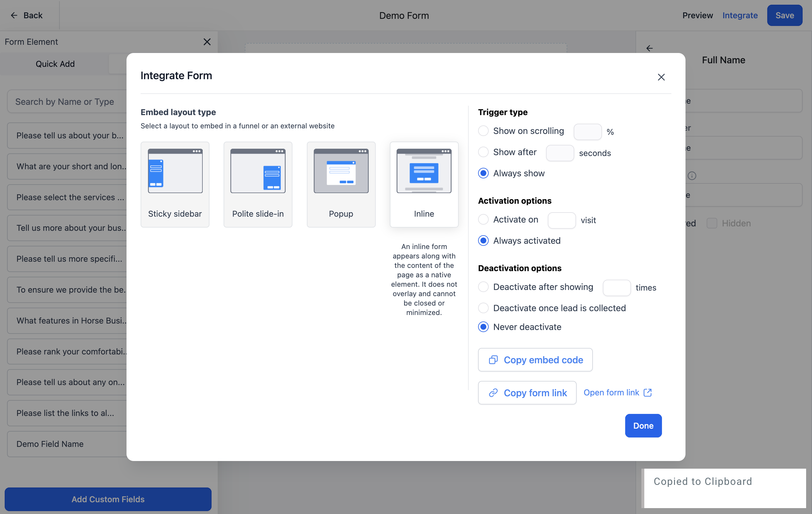Click the Show after seconds input field
812x514 pixels.
560,153
